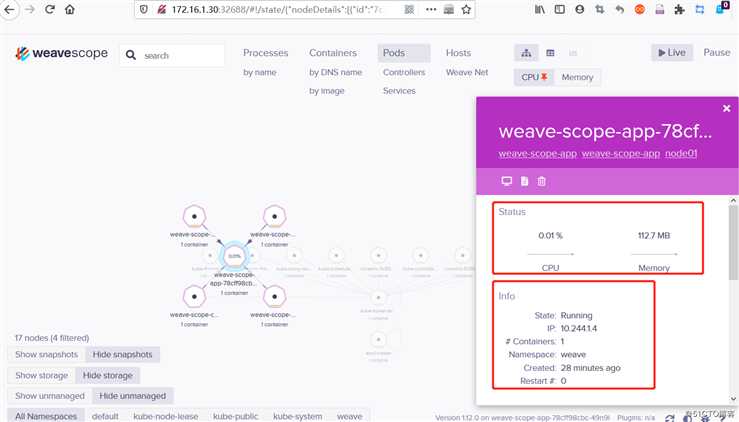Screen dimensions: 739x422
Task: Filter by kube-public namespace
Action: [235, 416]
